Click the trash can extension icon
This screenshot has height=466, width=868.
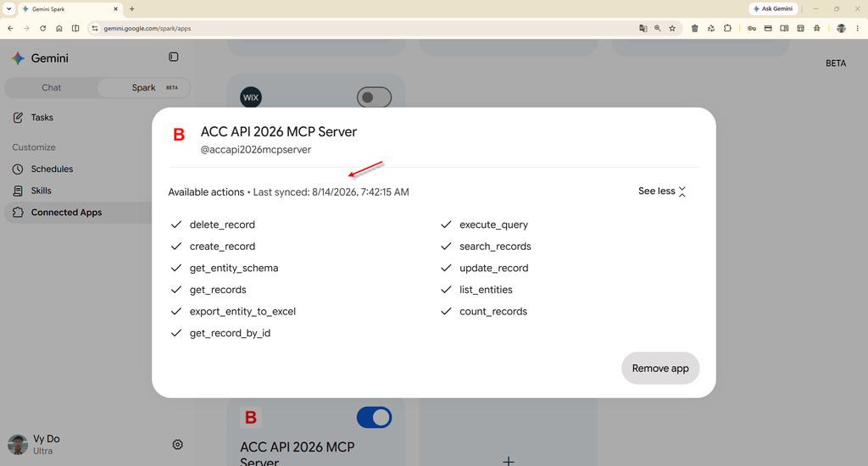click(x=695, y=28)
